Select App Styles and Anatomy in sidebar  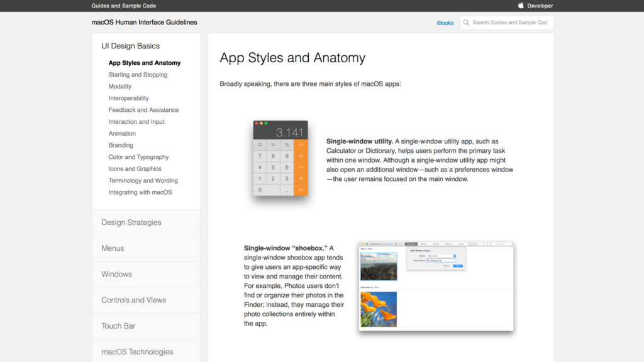(145, 63)
